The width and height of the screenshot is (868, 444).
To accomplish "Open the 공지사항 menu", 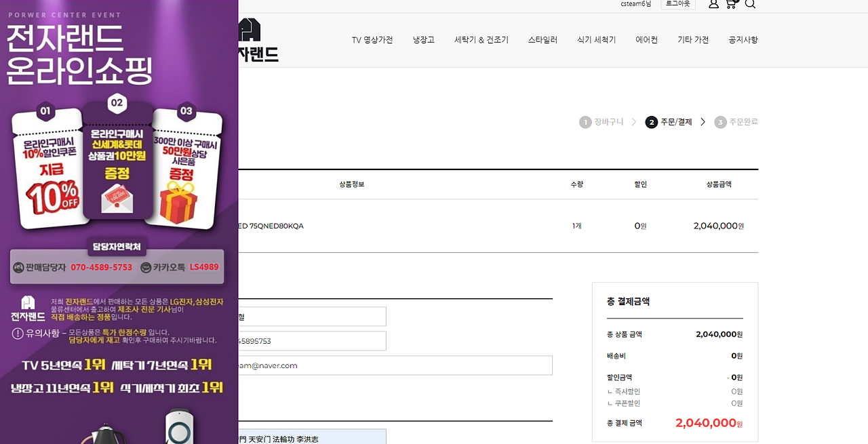I will 743,40.
